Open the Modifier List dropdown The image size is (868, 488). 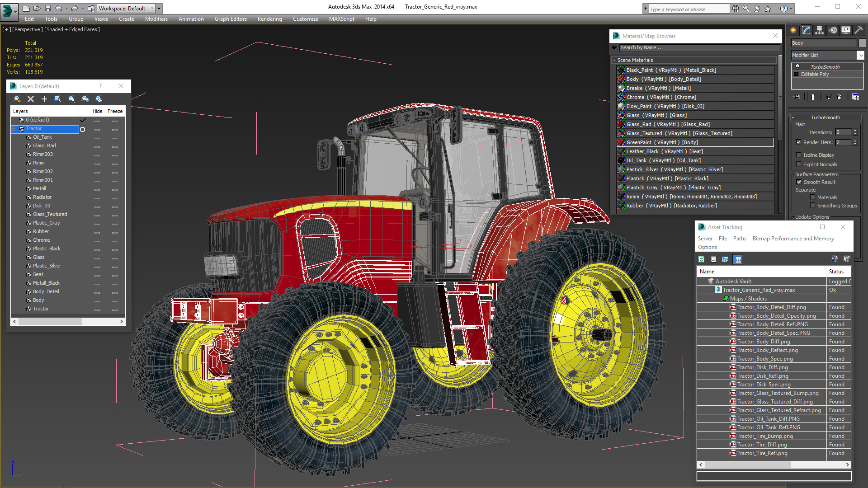click(860, 55)
